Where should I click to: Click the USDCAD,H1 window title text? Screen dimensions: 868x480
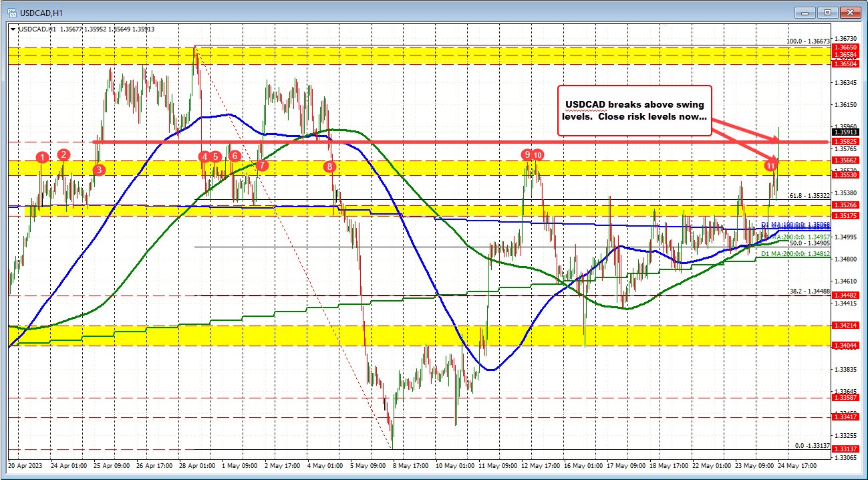pos(43,12)
